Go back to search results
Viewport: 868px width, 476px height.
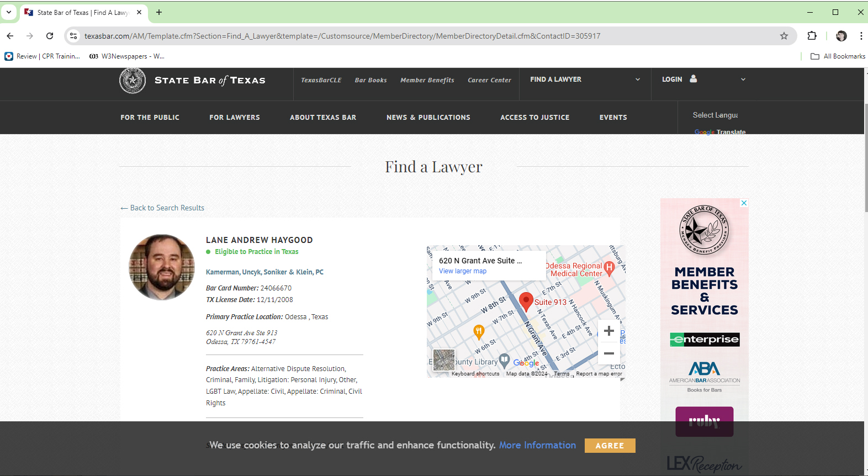point(162,208)
